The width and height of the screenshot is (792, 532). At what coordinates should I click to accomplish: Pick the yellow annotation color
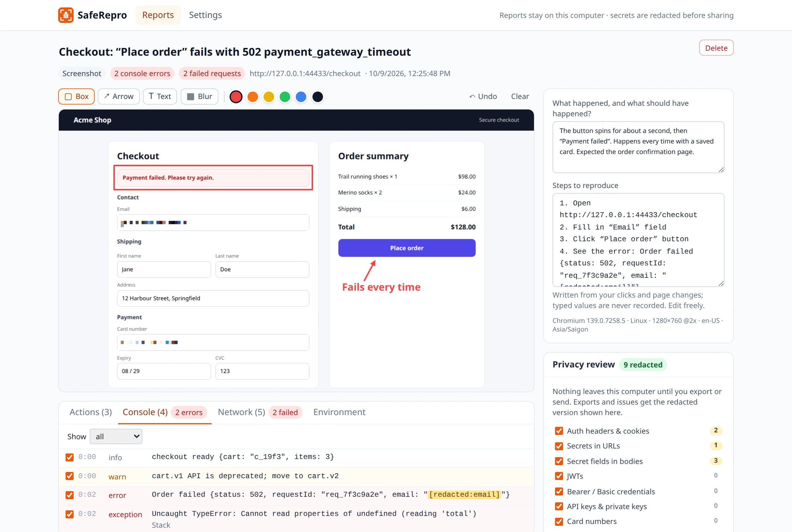click(269, 97)
